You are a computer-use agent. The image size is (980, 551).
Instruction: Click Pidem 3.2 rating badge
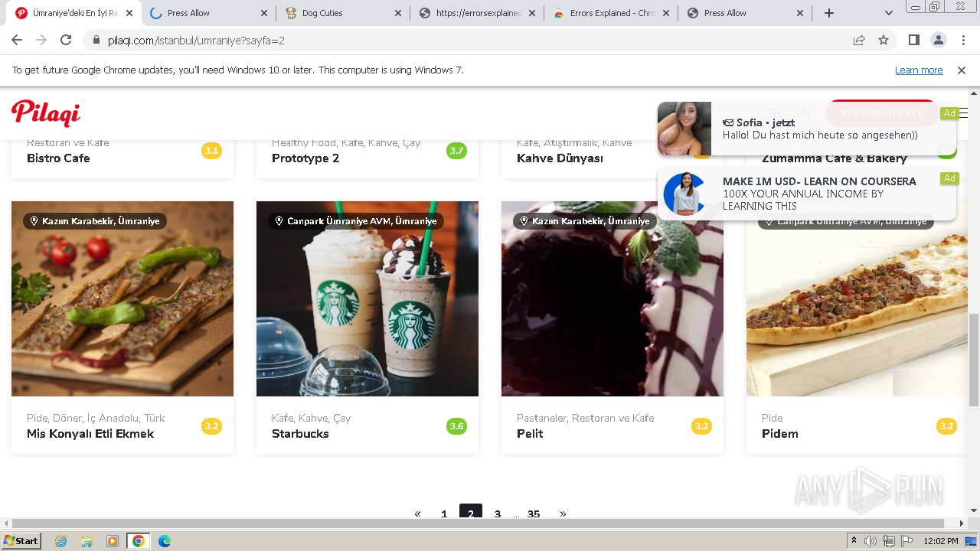point(946,426)
